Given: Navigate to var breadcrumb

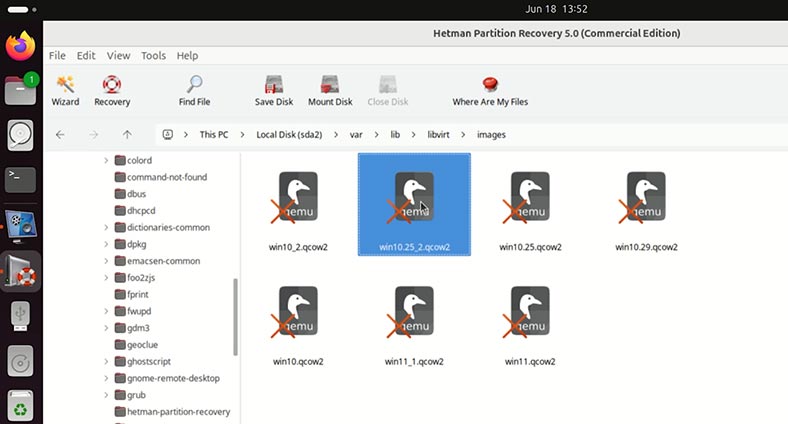Looking at the screenshot, I should (356, 135).
